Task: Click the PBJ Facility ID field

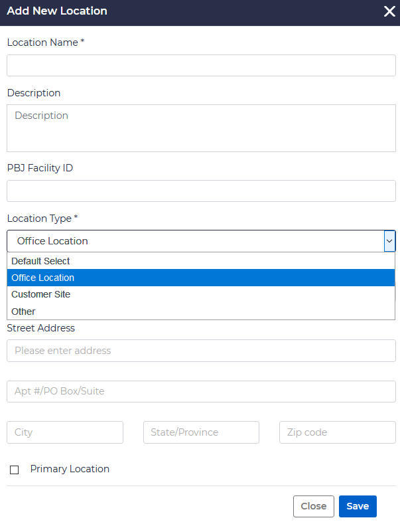Action: click(x=199, y=191)
